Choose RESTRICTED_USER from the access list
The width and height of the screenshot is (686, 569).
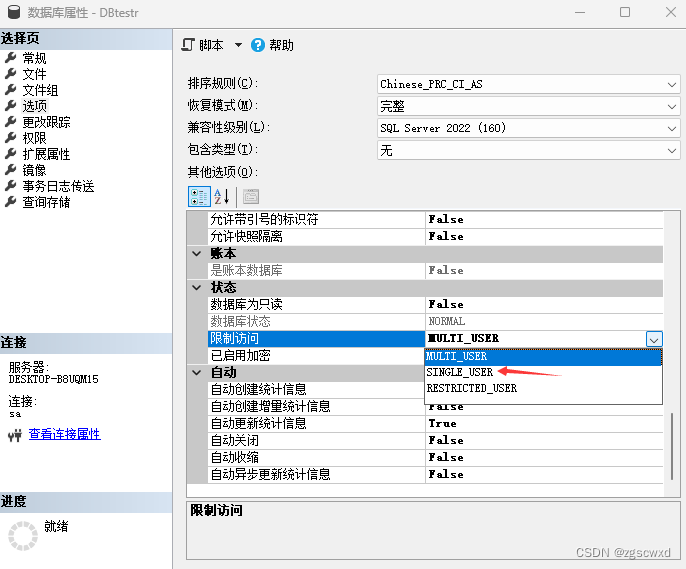[471, 388]
